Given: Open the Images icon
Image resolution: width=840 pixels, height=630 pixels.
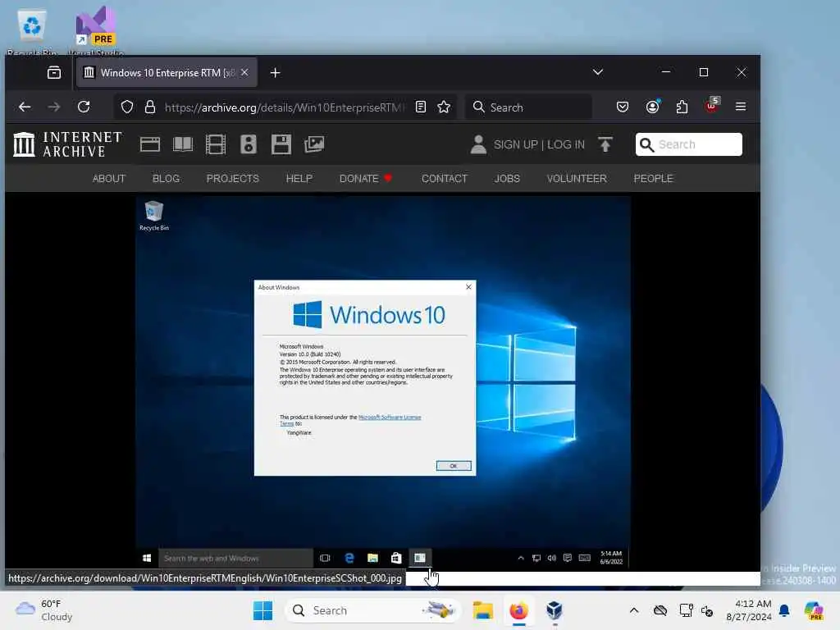Looking at the screenshot, I should tap(314, 144).
